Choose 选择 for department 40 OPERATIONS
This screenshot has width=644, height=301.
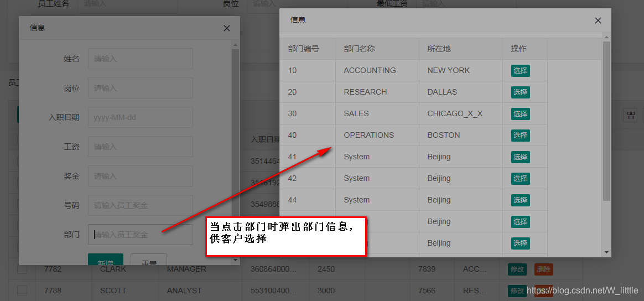pos(521,135)
